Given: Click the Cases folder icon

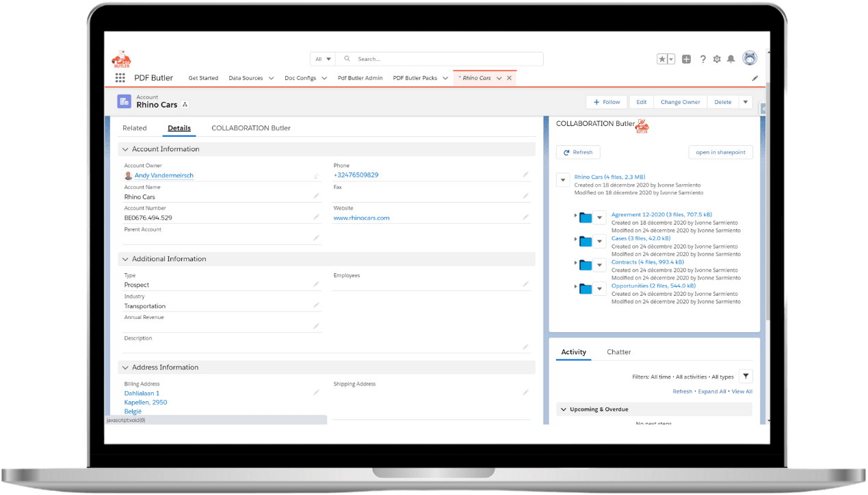Looking at the screenshot, I should (x=586, y=241).
